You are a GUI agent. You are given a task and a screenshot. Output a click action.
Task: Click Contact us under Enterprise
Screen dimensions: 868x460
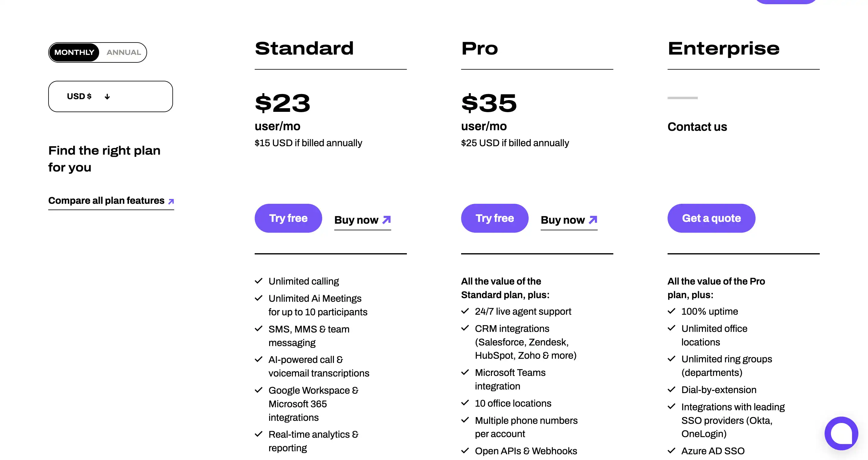[697, 127]
